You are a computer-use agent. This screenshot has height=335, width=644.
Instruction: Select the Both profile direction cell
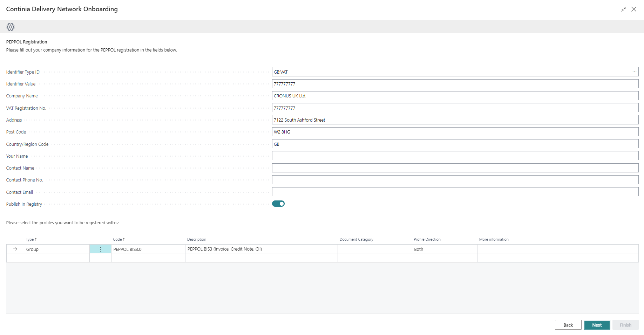click(x=445, y=249)
